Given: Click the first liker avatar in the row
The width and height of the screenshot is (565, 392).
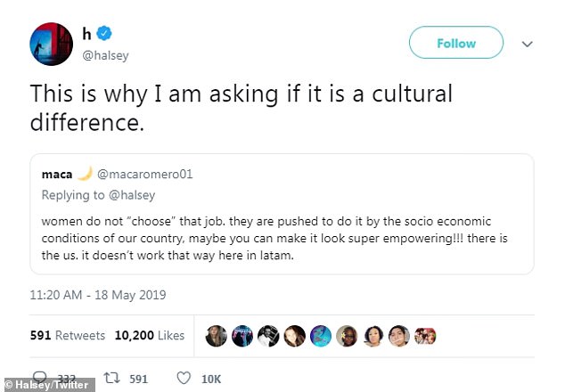Looking at the screenshot, I should click(216, 336).
